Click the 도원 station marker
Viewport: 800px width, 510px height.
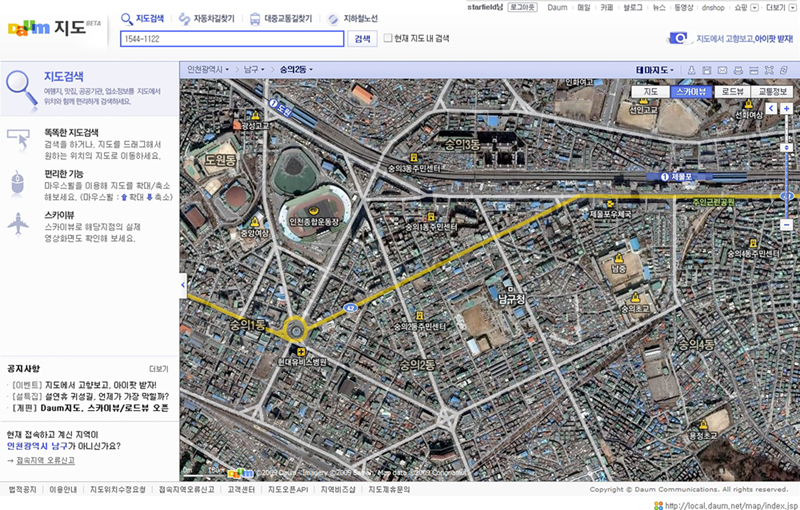pyautogui.click(x=282, y=108)
